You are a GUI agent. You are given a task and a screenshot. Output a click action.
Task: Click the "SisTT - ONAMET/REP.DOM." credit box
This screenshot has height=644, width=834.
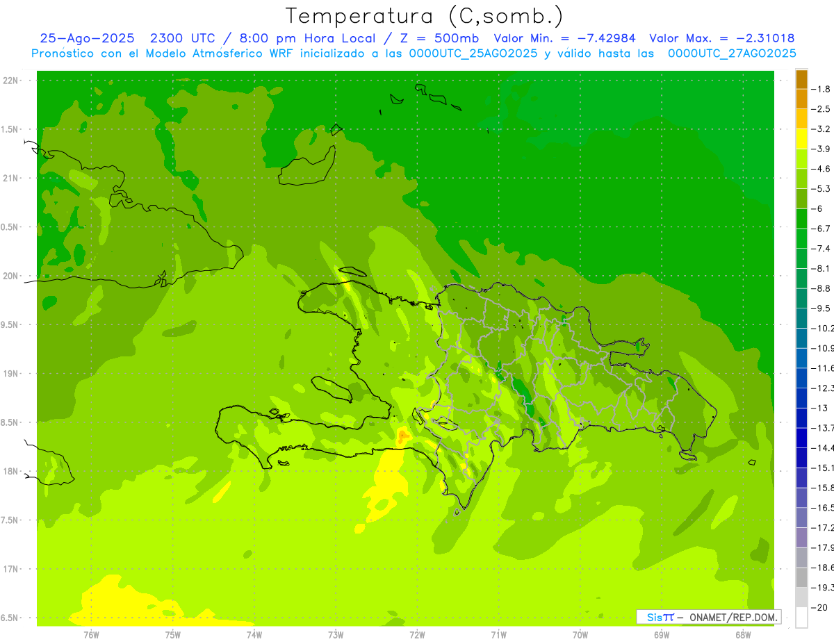tap(709, 617)
